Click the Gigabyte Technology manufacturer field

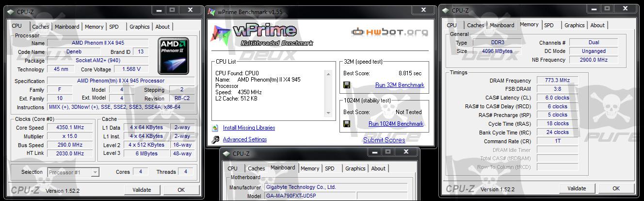tap(336, 187)
